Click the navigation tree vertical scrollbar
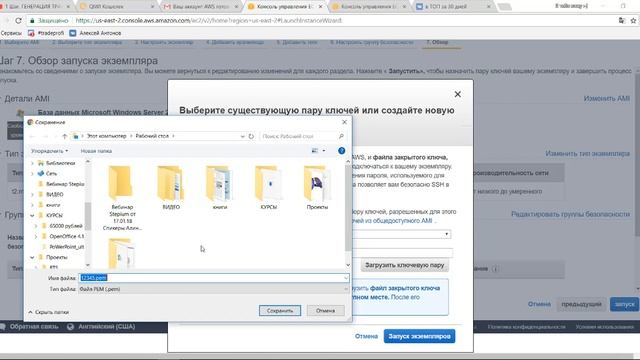640x360 pixels. 88,216
